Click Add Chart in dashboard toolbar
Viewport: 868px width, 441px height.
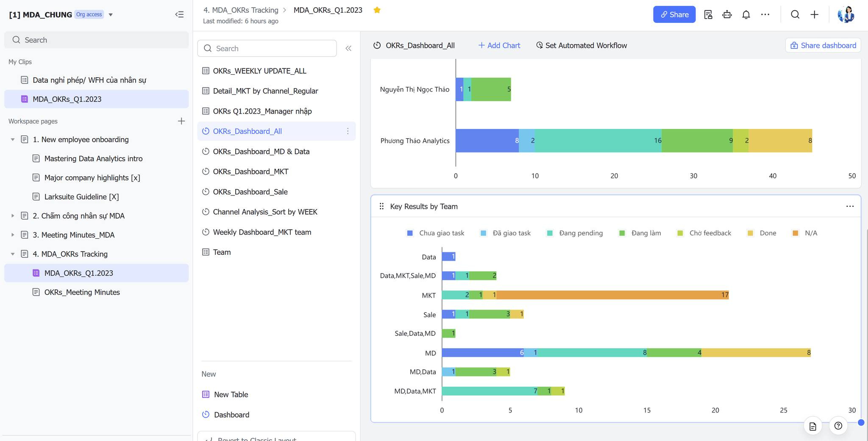click(499, 45)
